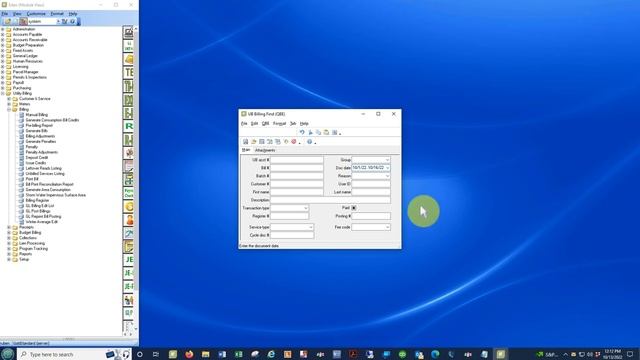Open the Edit menu in Billing Find
This screenshot has width=640, height=360.
click(254, 123)
